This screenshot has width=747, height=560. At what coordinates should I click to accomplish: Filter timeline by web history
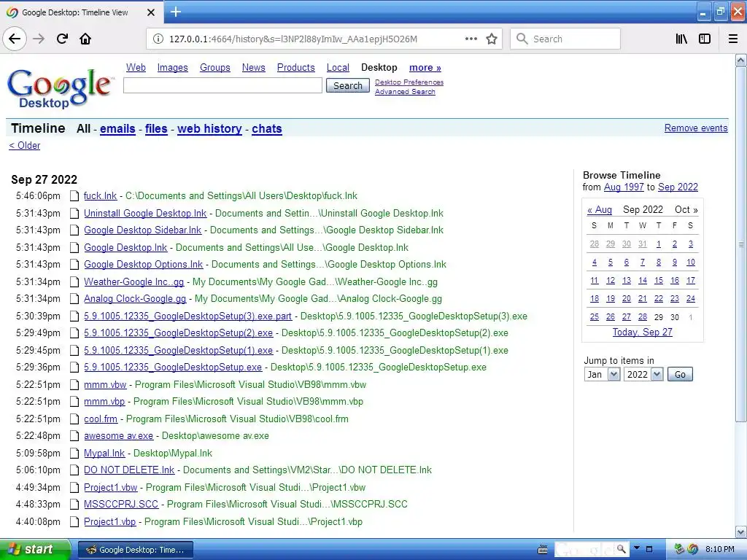click(209, 128)
